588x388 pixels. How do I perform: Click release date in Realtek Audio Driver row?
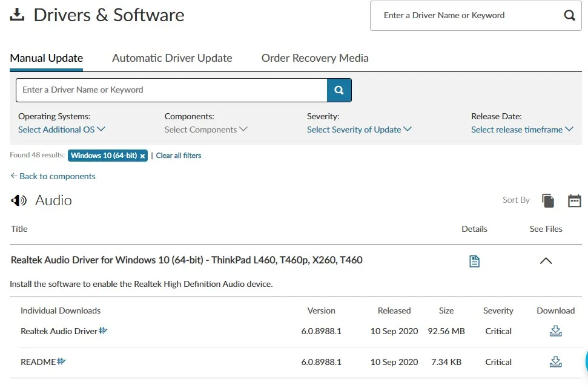click(394, 331)
